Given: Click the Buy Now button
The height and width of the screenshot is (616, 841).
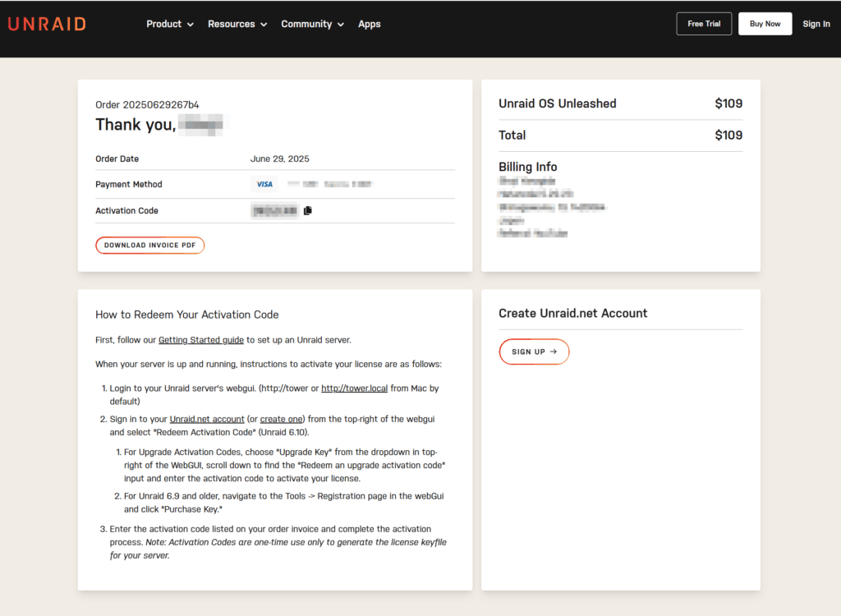Looking at the screenshot, I should coord(765,24).
